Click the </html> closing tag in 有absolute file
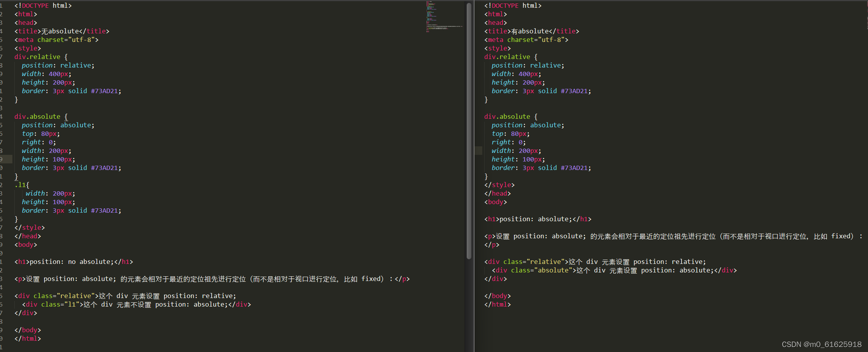Viewport: 868px width, 352px height. pos(497,304)
